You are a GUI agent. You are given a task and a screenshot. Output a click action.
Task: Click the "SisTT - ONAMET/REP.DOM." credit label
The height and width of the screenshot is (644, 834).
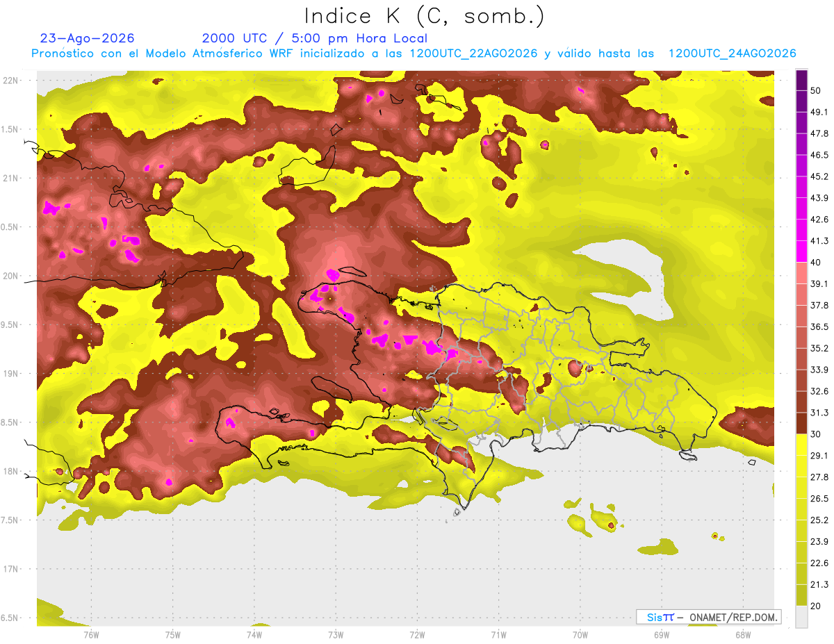coord(709,617)
